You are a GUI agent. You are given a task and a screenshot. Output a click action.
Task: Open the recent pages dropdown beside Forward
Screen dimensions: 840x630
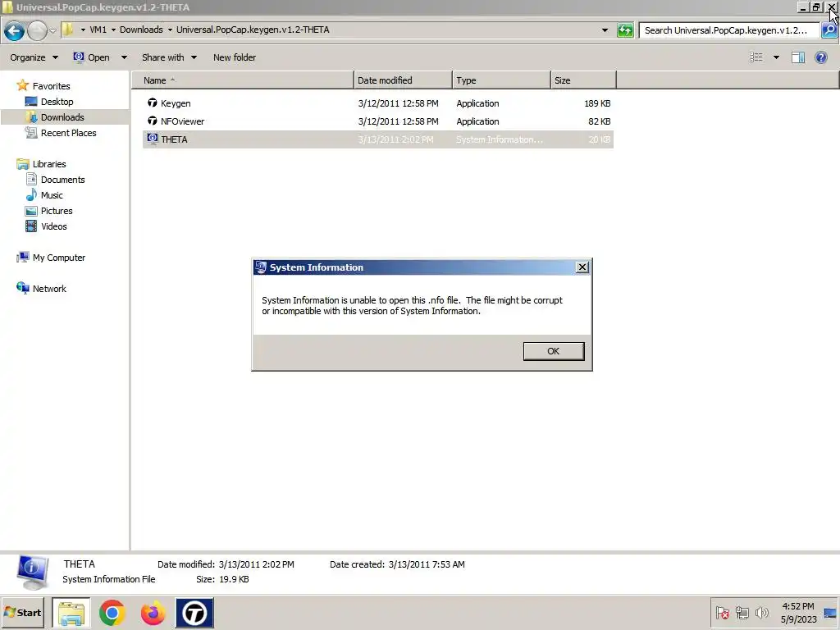pyautogui.click(x=52, y=30)
